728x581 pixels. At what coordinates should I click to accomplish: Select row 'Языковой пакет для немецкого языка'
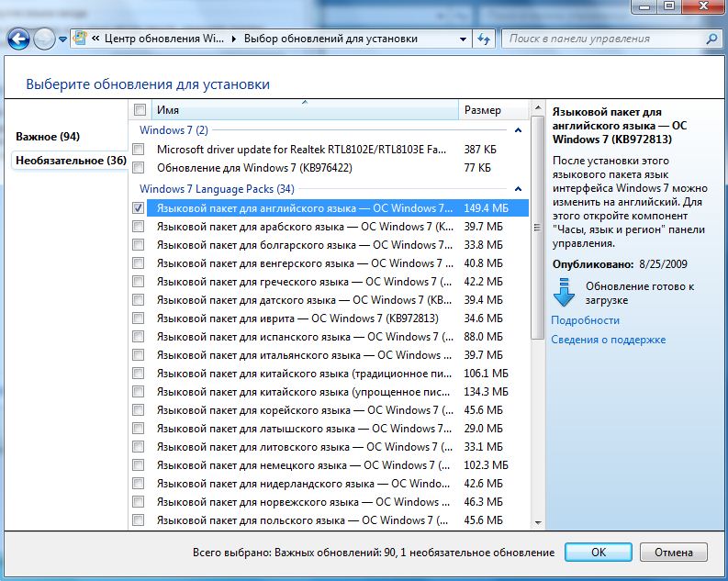pyautogui.click(x=338, y=465)
